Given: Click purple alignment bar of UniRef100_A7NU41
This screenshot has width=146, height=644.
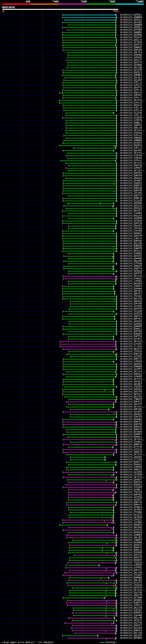Looking at the screenshot, I should point(90,279).
